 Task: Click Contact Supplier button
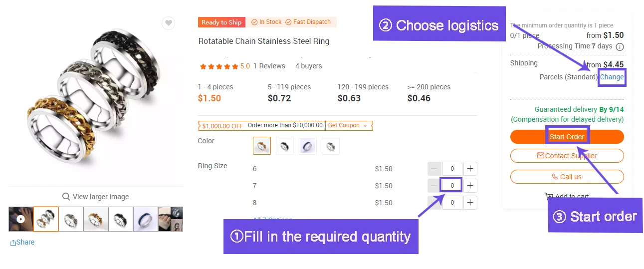pyautogui.click(x=567, y=156)
